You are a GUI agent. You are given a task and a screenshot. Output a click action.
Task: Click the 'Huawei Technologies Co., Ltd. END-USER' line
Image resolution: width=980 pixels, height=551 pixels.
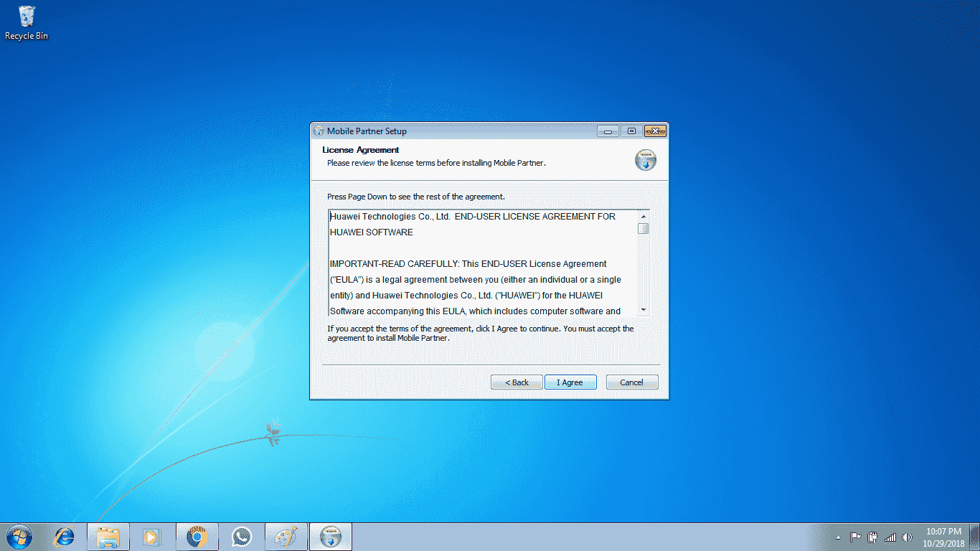(x=473, y=217)
